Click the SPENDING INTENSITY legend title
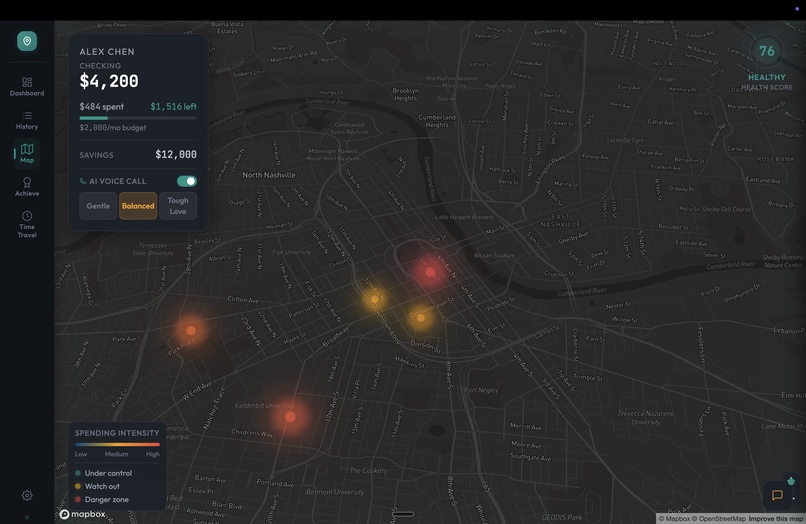The image size is (806, 524). pos(117,433)
